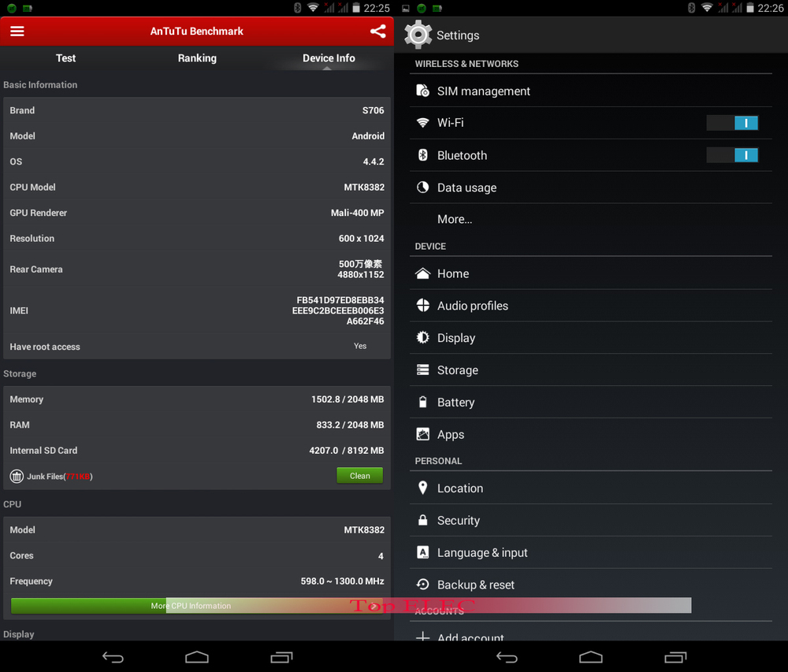
Task: Tap the More CPU Information bar
Action: [191, 606]
